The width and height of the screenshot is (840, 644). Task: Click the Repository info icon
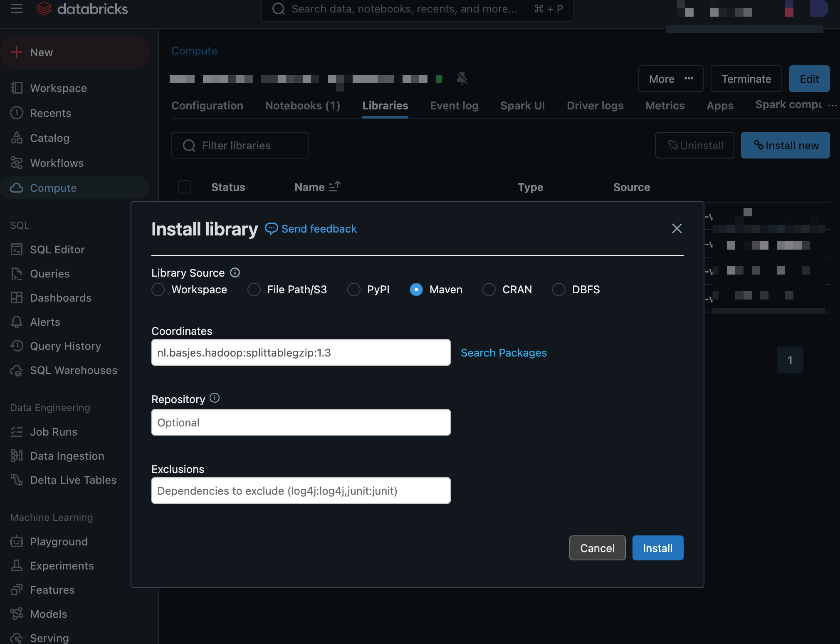pyautogui.click(x=215, y=398)
